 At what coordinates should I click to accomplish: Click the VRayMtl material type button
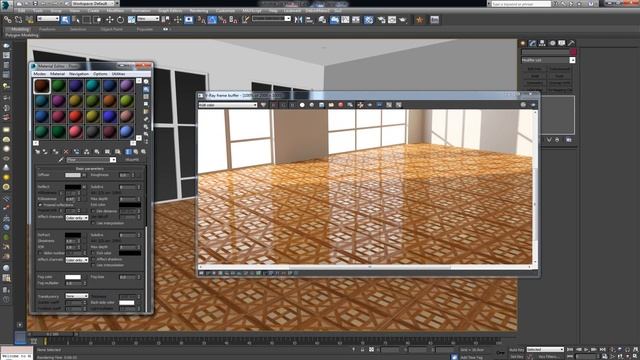click(132, 160)
